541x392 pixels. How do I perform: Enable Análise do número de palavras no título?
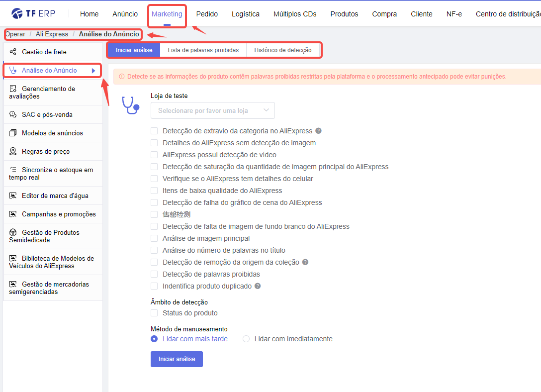154,250
